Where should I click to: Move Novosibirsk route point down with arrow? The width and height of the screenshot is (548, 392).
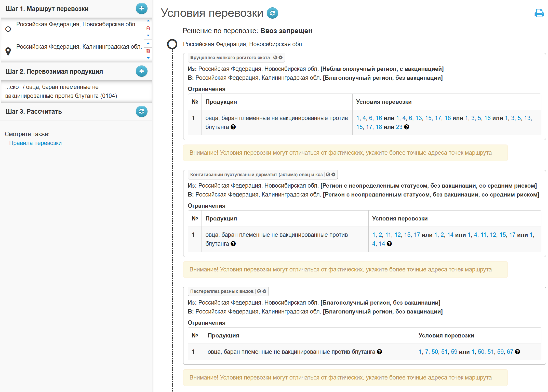pyautogui.click(x=148, y=35)
